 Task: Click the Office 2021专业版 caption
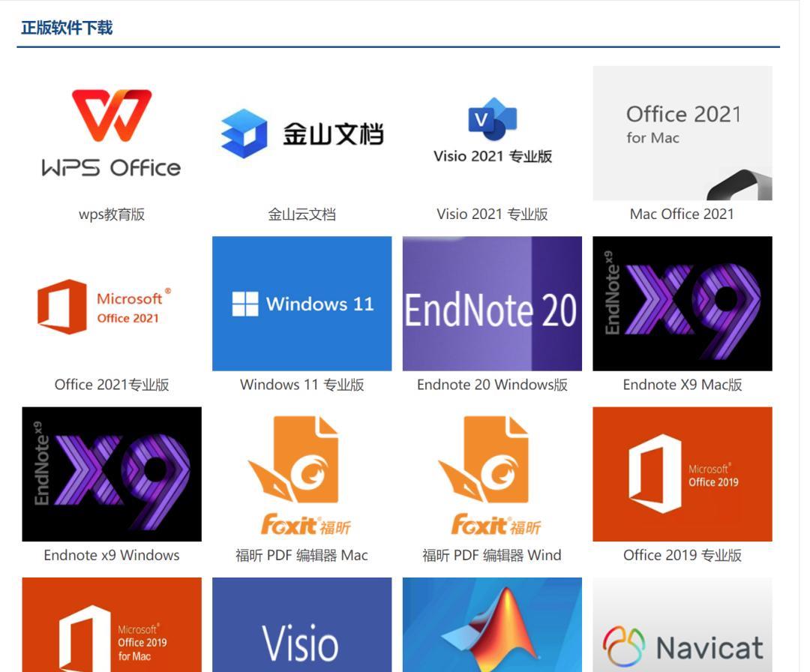(112, 385)
